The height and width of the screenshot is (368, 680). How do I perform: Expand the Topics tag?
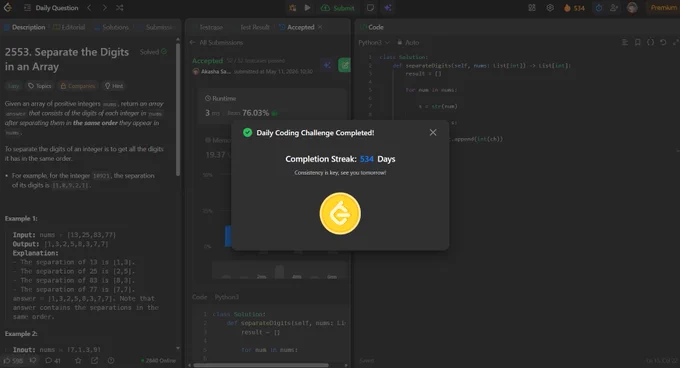[x=39, y=86]
